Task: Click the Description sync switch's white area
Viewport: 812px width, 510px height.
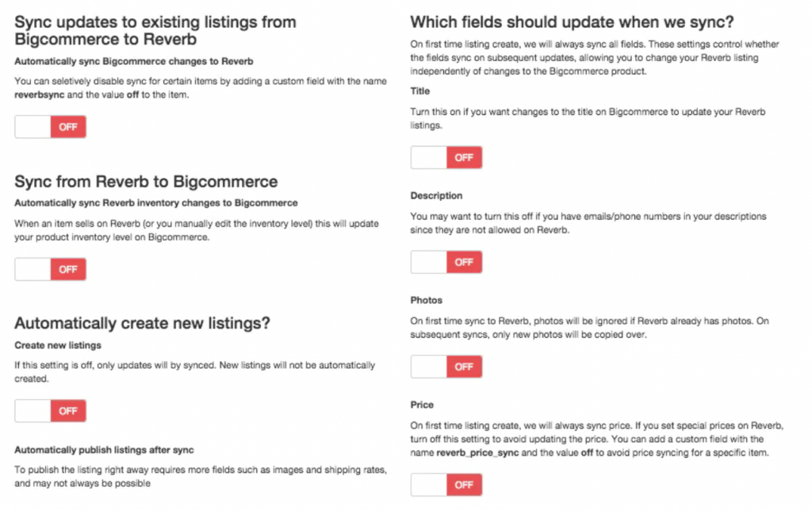Action: 428,262
